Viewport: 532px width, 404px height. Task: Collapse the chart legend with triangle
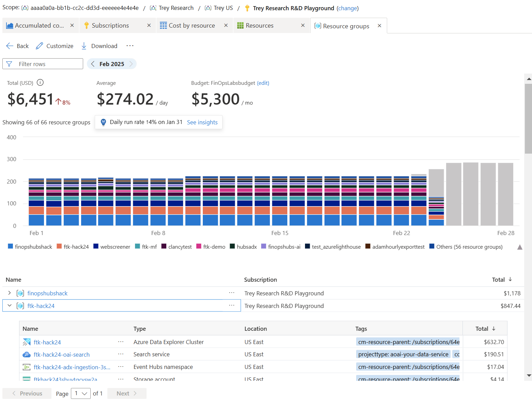[x=520, y=247]
